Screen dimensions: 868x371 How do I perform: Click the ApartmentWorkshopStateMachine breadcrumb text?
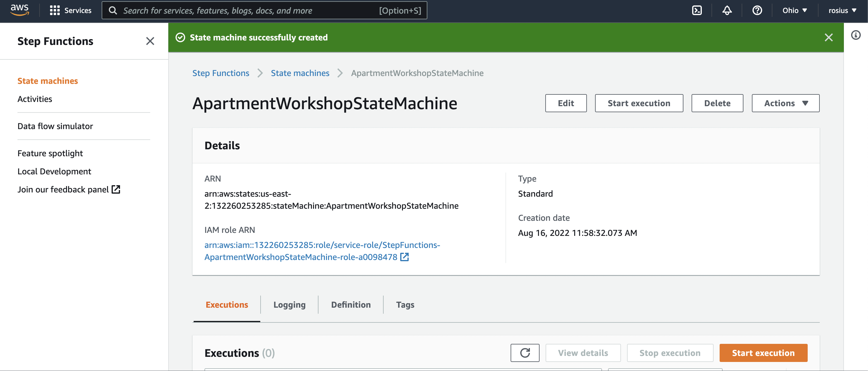tap(417, 73)
